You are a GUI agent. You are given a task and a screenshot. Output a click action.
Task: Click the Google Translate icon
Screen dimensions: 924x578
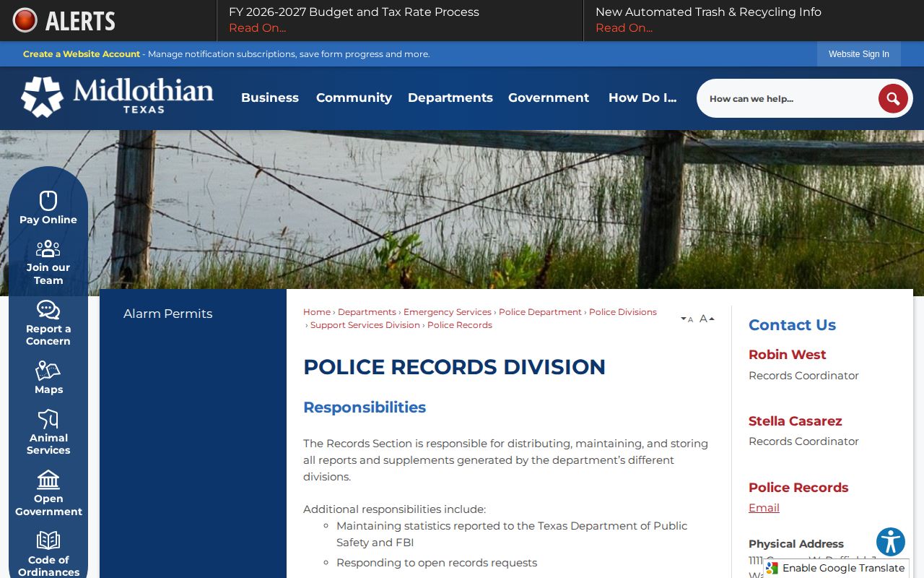click(x=772, y=568)
